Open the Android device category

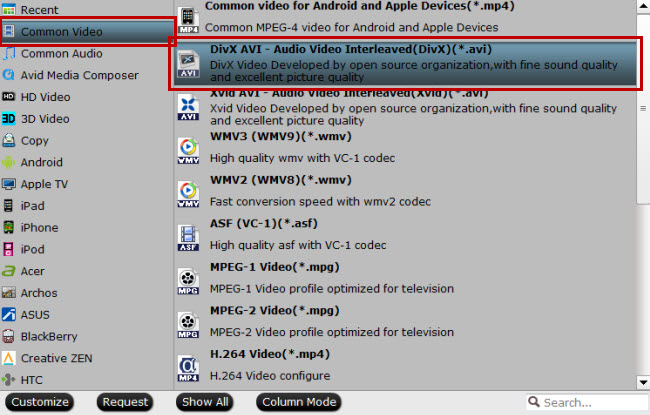[x=42, y=162]
